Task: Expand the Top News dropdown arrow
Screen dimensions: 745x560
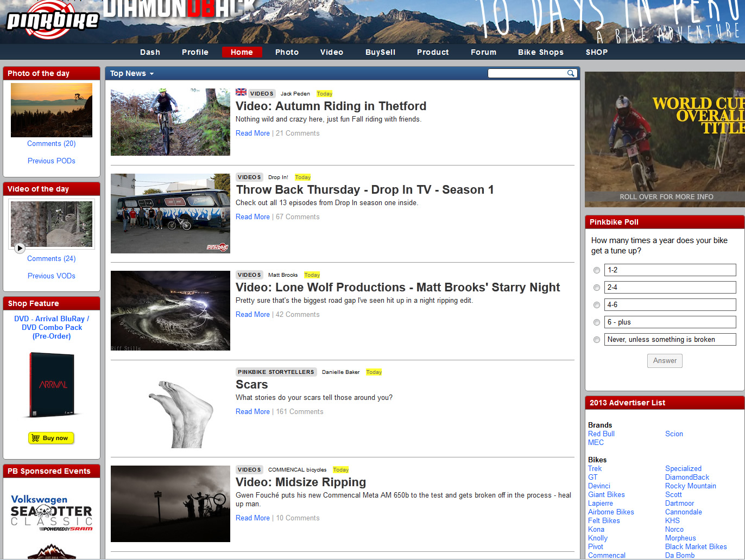Action: pyautogui.click(x=152, y=74)
